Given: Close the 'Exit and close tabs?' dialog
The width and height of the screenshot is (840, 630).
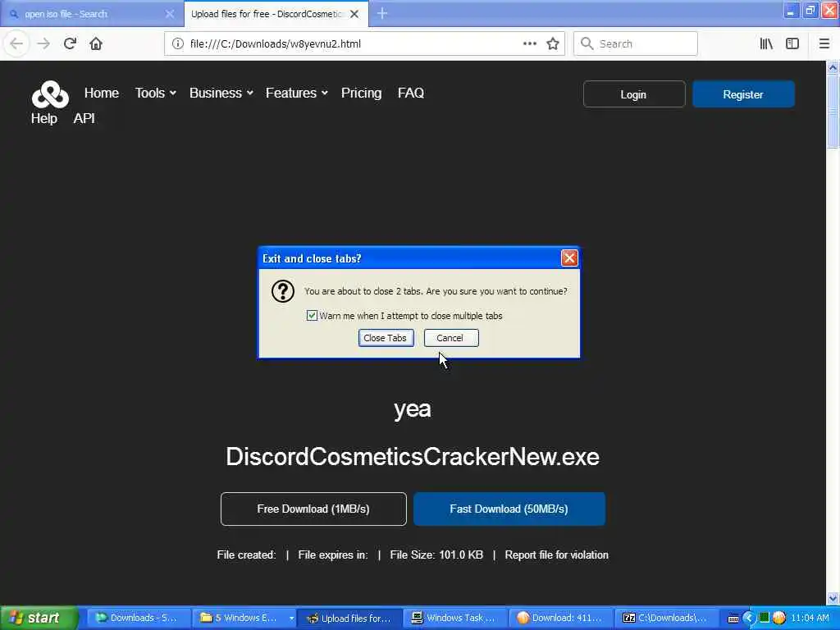Looking at the screenshot, I should [x=569, y=258].
